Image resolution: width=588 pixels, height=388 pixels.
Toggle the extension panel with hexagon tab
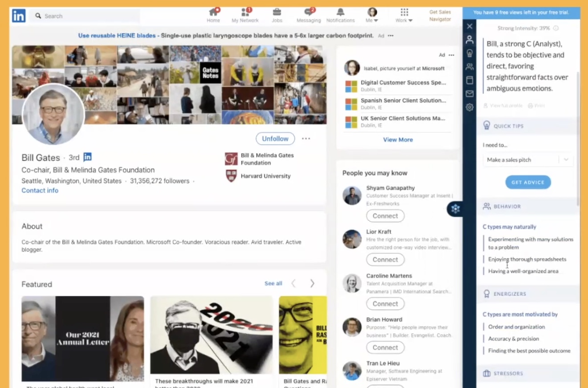pyautogui.click(x=455, y=209)
